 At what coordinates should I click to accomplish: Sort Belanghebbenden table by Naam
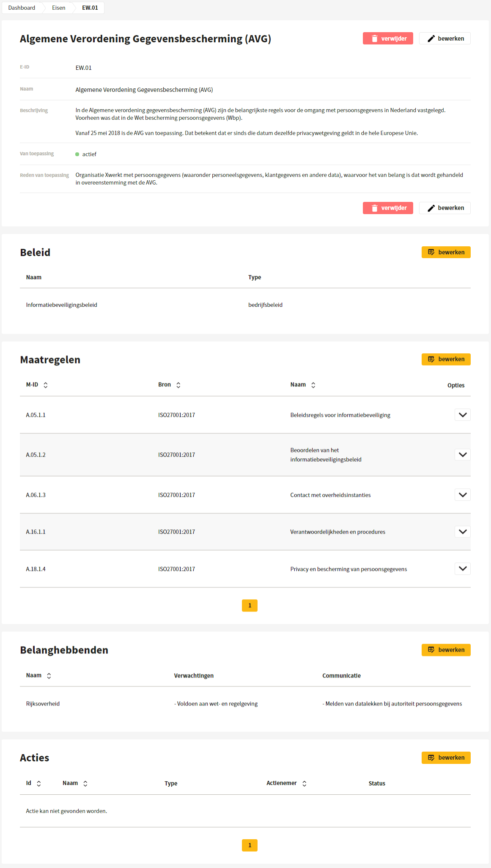click(x=49, y=675)
